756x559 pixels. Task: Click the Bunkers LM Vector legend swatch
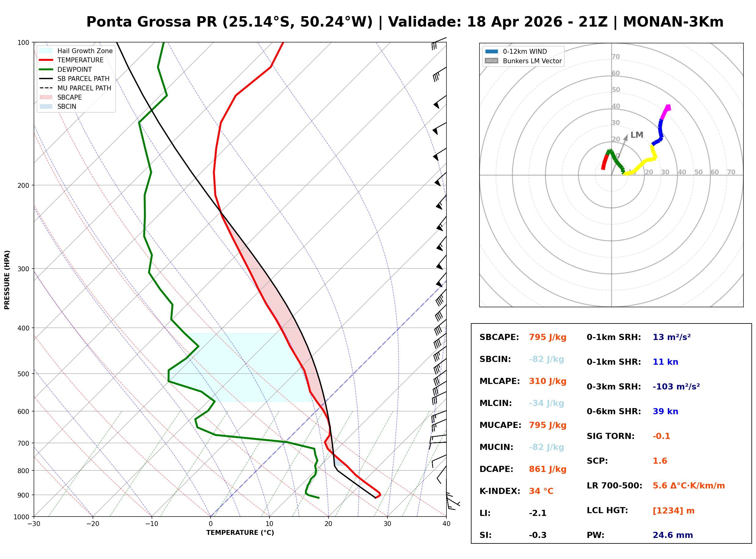pyautogui.click(x=492, y=61)
